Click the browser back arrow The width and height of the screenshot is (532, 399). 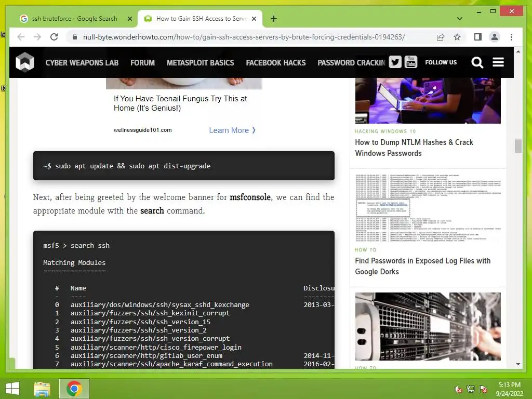pos(21,37)
